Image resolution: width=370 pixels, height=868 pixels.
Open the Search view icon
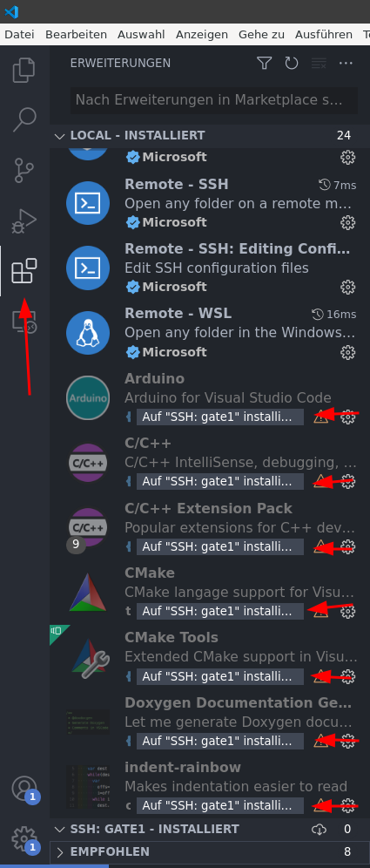click(24, 119)
